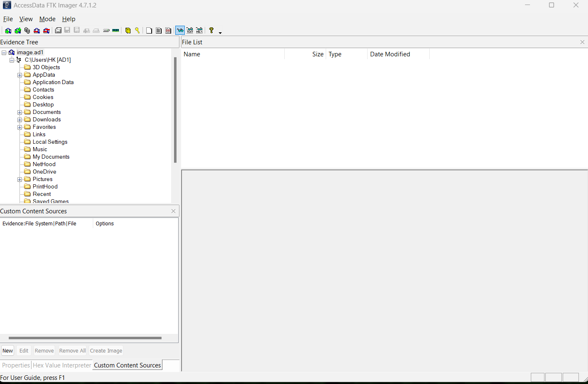Screen dimensions: 588x384
Task: Toggle automatic preview mode glasses icon
Action: point(180,31)
